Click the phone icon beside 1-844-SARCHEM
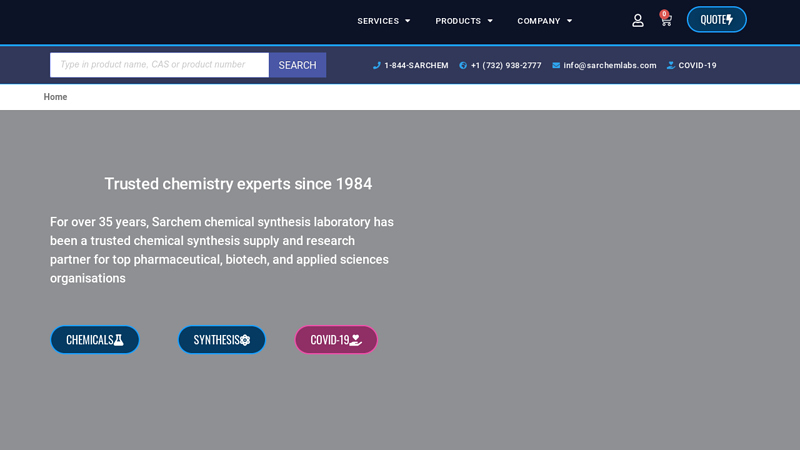The height and width of the screenshot is (450, 800). [x=377, y=65]
